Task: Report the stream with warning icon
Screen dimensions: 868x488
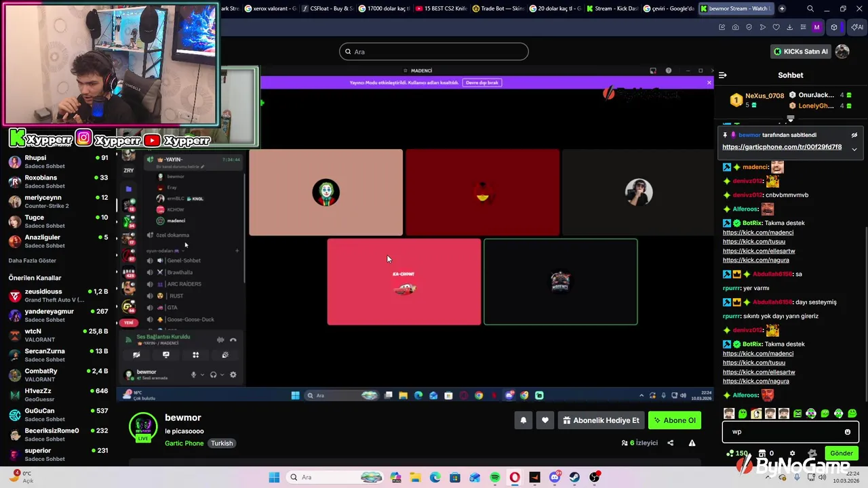Action: click(x=692, y=443)
